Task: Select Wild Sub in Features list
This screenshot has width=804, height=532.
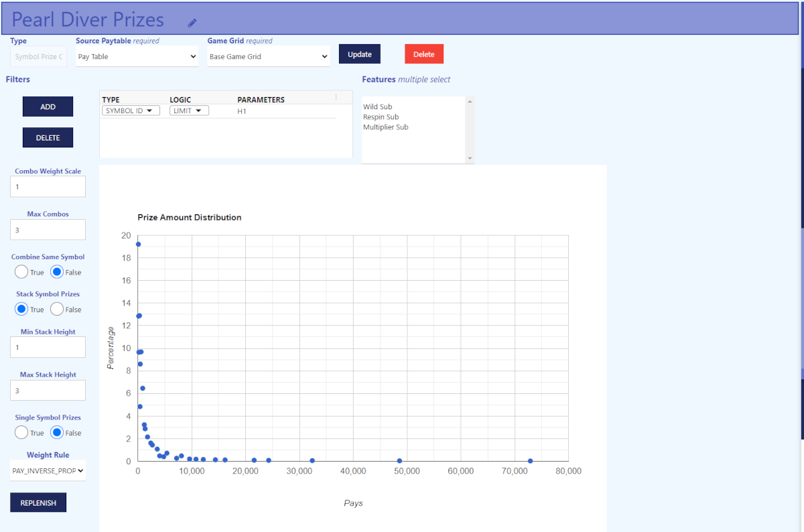Action: [378, 107]
